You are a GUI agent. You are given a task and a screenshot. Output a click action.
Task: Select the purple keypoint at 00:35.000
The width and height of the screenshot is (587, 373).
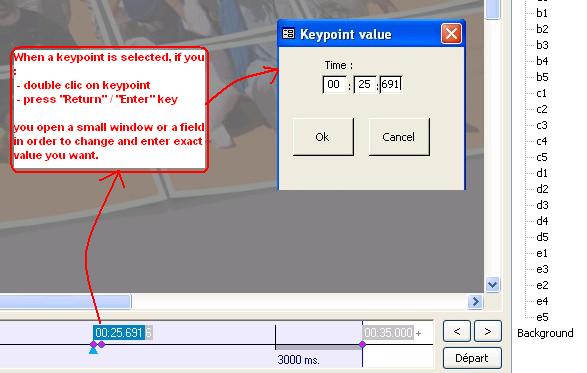(362, 344)
